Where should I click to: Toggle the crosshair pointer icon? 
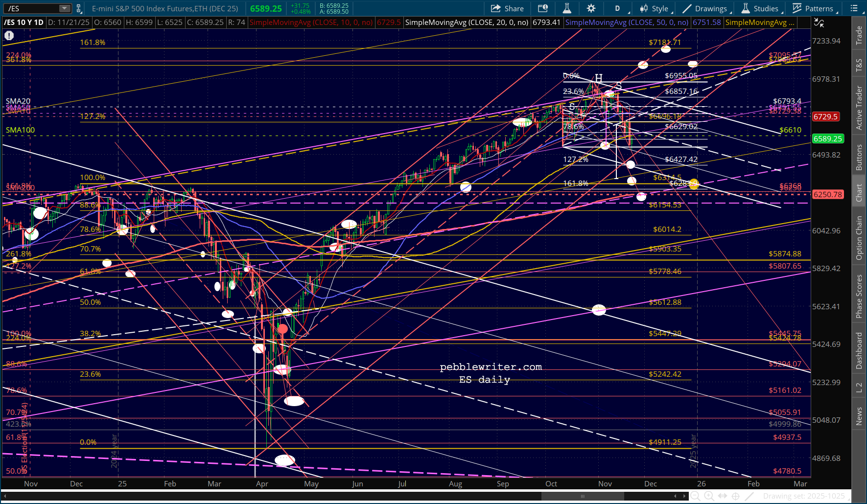tap(735, 496)
